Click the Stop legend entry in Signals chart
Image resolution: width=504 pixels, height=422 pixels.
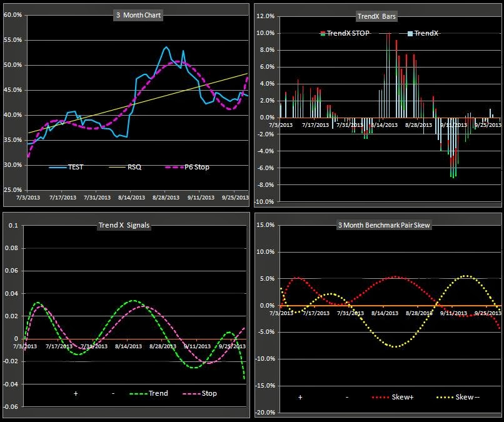200,393
